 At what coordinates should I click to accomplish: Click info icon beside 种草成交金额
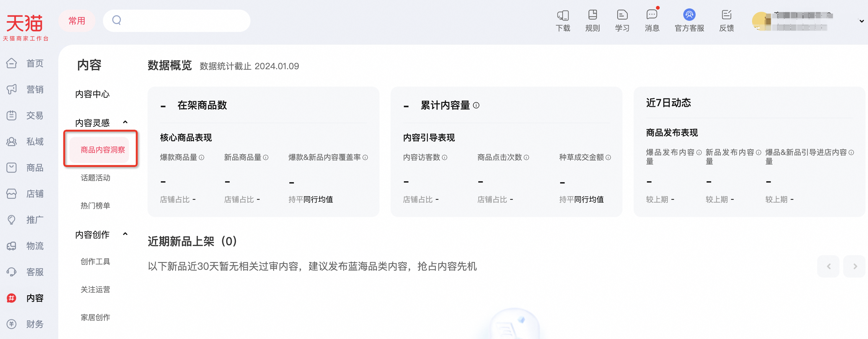(x=608, y=157)
